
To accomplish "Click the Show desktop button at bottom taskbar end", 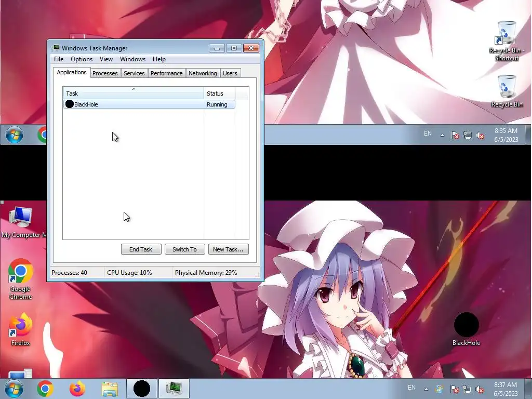I will (x=529, y=389).
